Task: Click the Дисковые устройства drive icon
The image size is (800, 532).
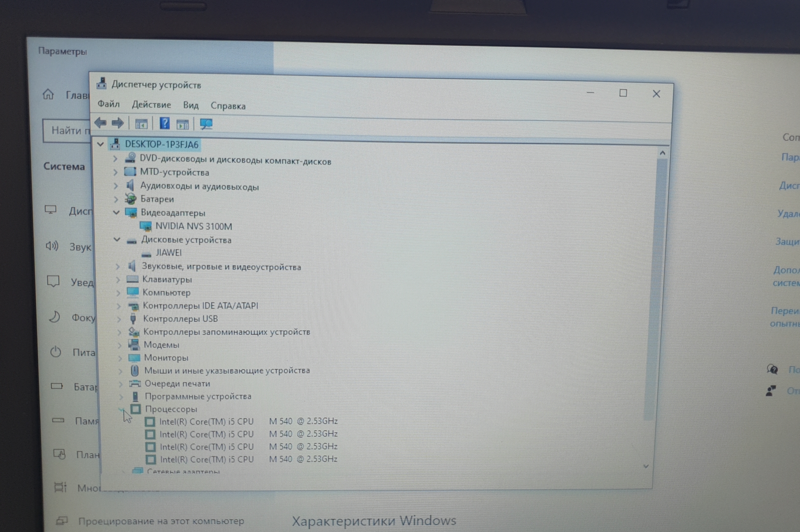Action: 132,240
